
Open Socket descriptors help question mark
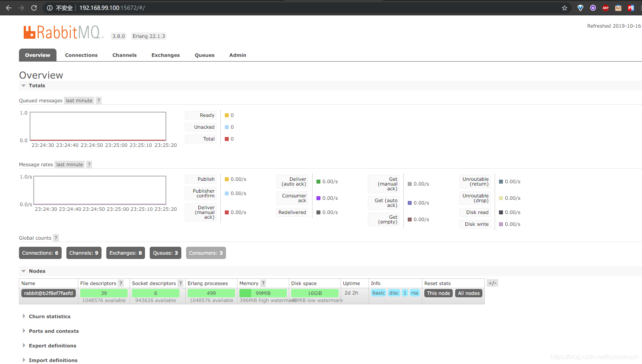point(181,283)
